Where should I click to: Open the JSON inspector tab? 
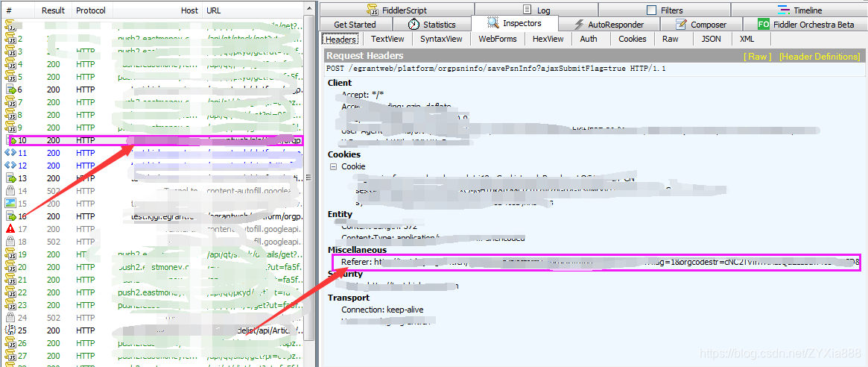[x=711, y=39]
